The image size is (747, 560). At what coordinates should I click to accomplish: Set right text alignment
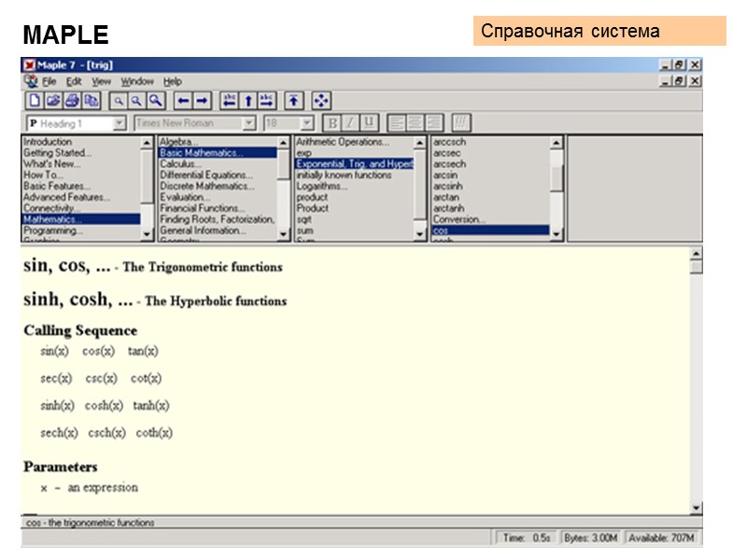point(433,123)
